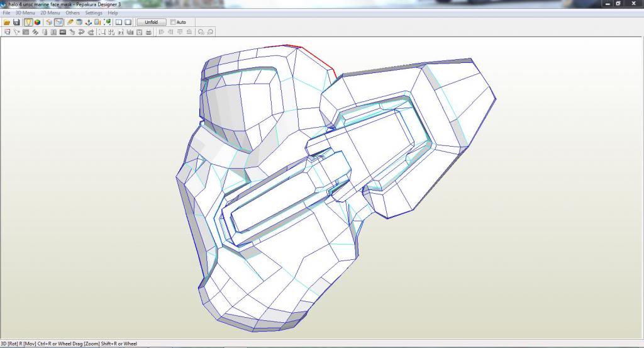Choose the red-outlined select tool in second toolbar row
Screen dimensions: 644x348
click(7, 32)
